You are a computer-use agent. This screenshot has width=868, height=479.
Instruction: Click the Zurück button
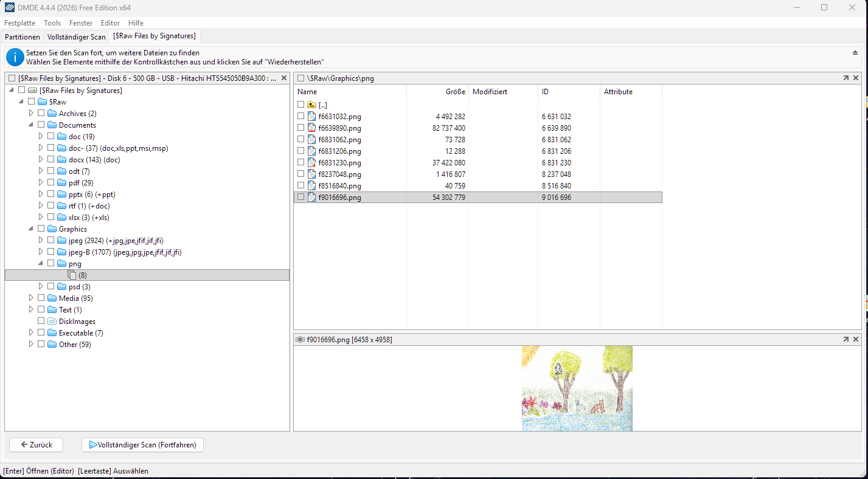[36, 445]
